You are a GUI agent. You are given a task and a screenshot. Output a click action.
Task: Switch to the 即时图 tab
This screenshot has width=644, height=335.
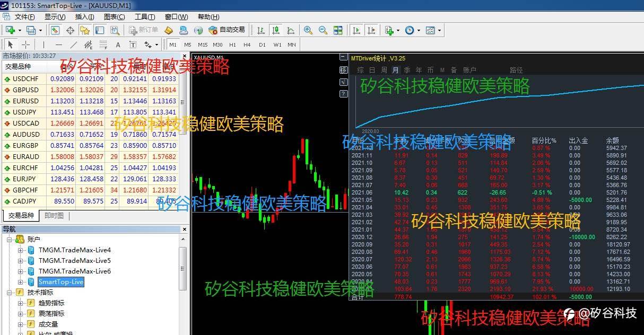[54, 216]
